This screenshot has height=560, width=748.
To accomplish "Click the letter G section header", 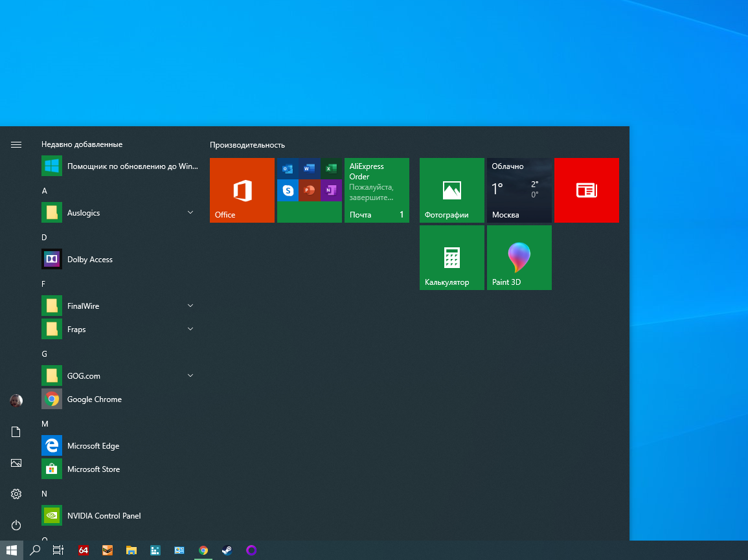I will 45,354.
